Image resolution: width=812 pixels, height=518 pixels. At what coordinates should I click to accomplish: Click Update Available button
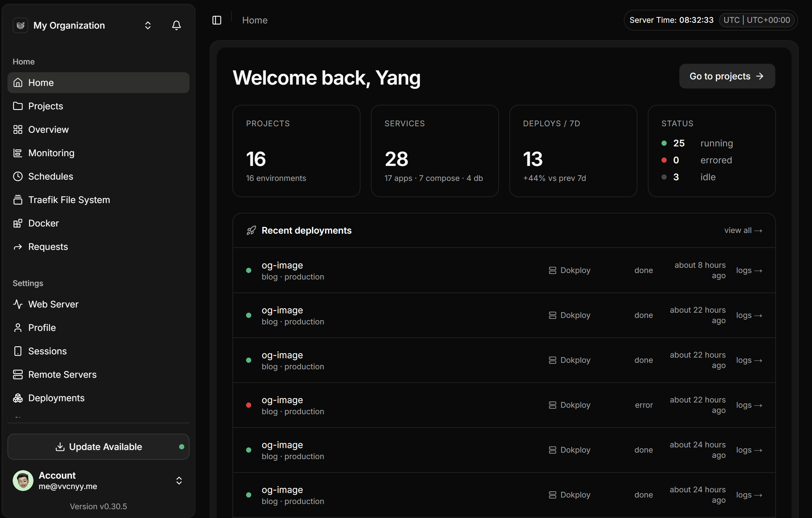[x=98, y=447]
